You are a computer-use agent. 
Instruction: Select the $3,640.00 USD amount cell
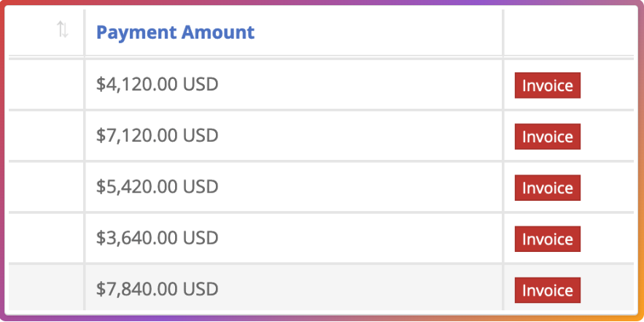[158, 238]
